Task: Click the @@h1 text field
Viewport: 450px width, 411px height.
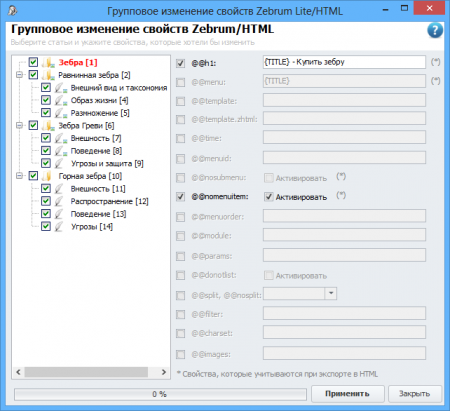Action: (x=344, y=62)
